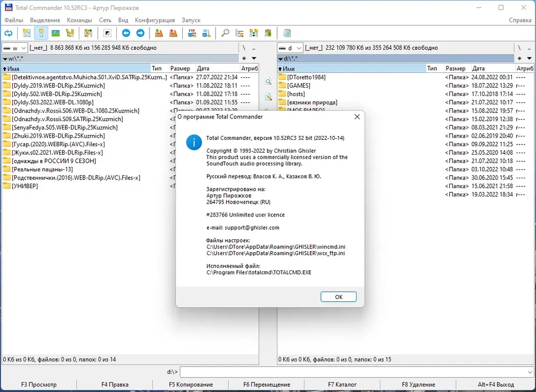Open left panel favorites asterisk button
This screenshot has width=536, height=392.
click(244, 58)
